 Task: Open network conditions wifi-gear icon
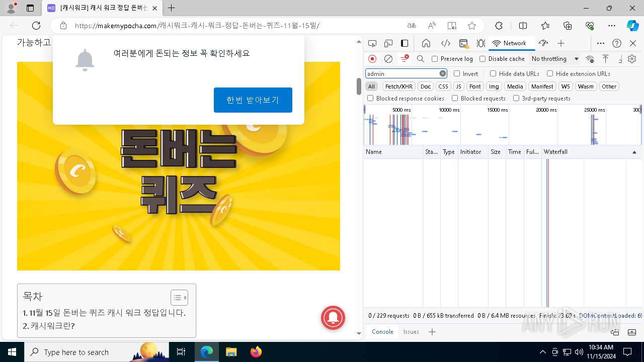pos(590,59)
